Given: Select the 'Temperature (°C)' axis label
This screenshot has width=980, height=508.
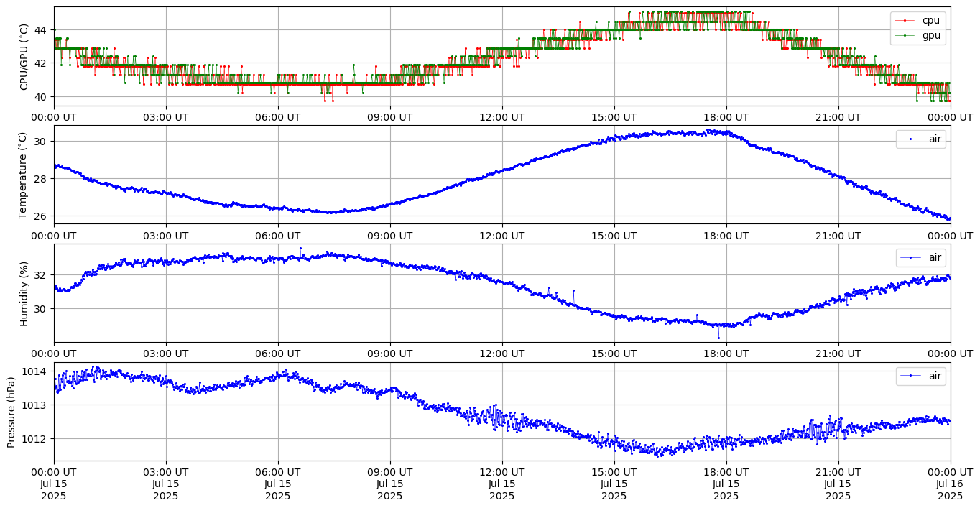Looking at the screenshot, I should (x=24, y=175).
